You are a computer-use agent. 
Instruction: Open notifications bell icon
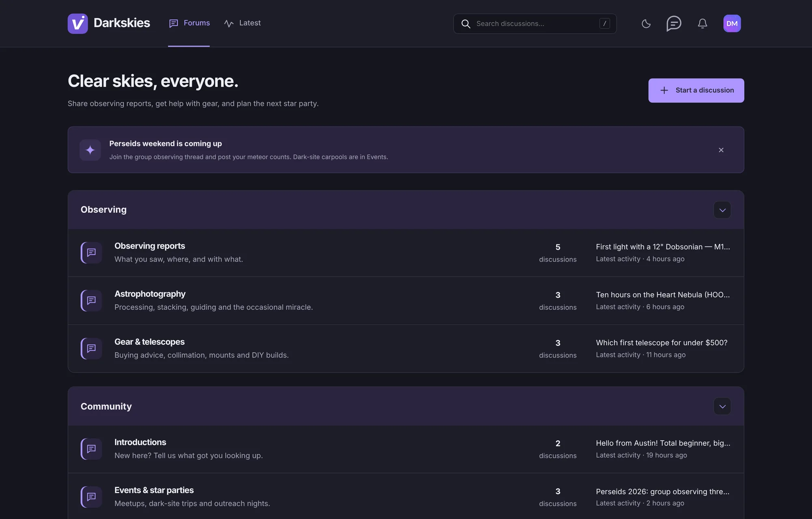click(x=702, y=24)
